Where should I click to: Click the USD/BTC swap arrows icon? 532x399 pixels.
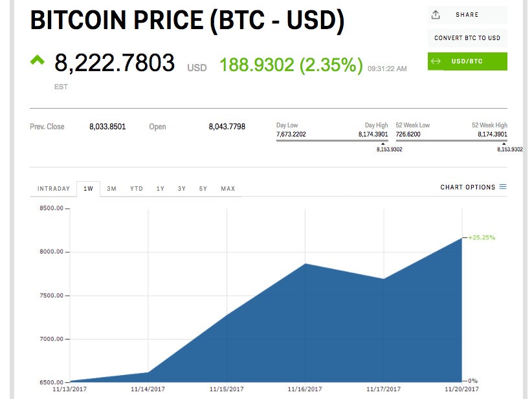pos(436,61)
